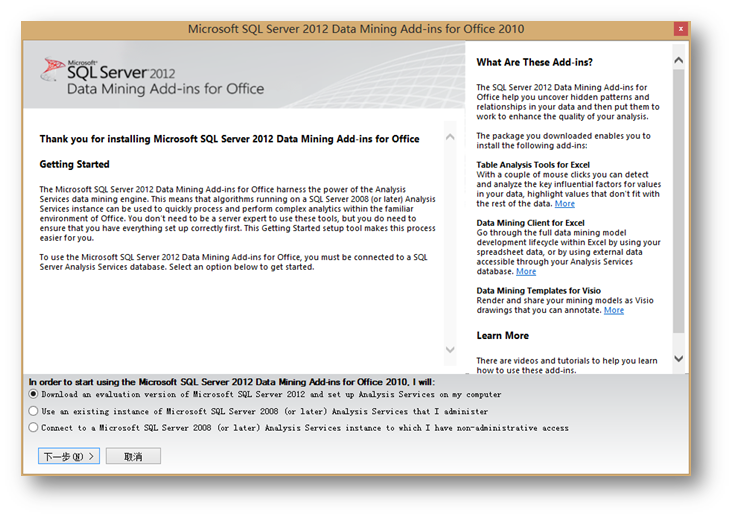Click the 'In order to start using' prompt text

[232, 382]
